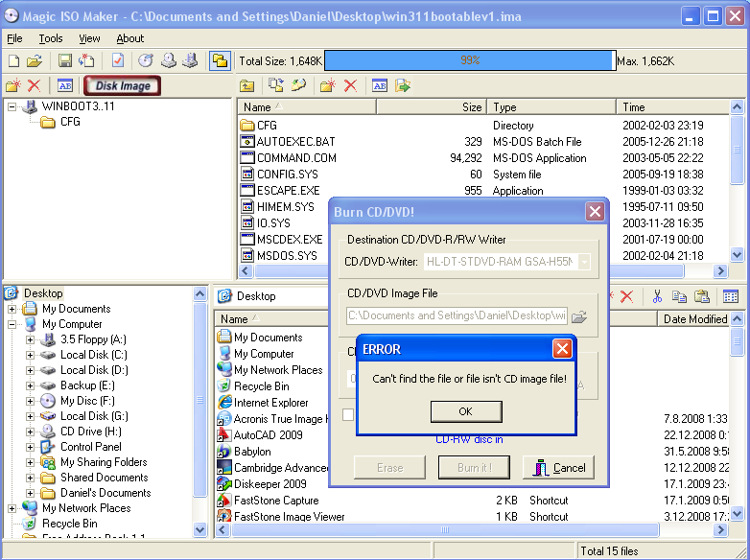The width and height of the screenshot is (750, 560).
Task: Click the Properties checkmark document icon
Action: tap(118, 61)
